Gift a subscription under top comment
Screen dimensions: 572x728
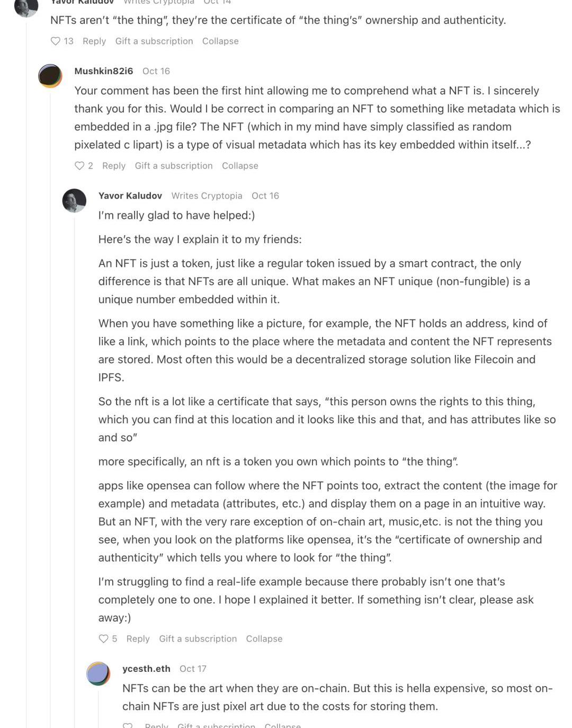[x=154, y=41]
